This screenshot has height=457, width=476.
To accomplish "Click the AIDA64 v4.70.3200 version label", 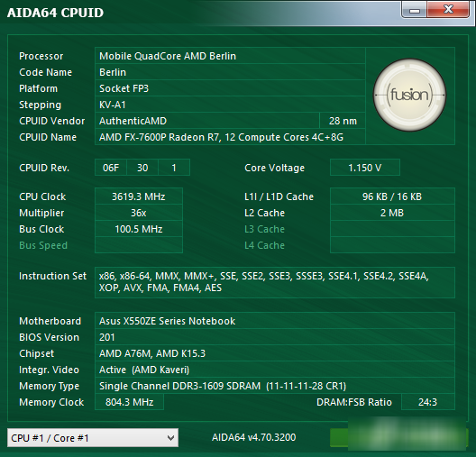I will (x=254, y=437).
